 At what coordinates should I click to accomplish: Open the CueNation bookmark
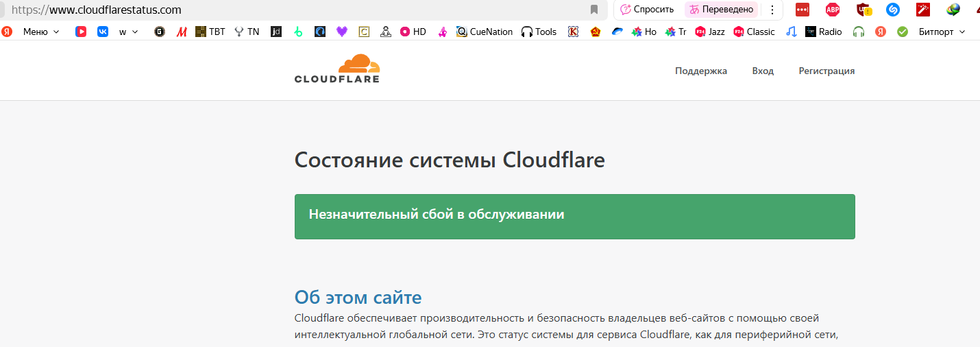pyautogui.click(x=485, y=32)
